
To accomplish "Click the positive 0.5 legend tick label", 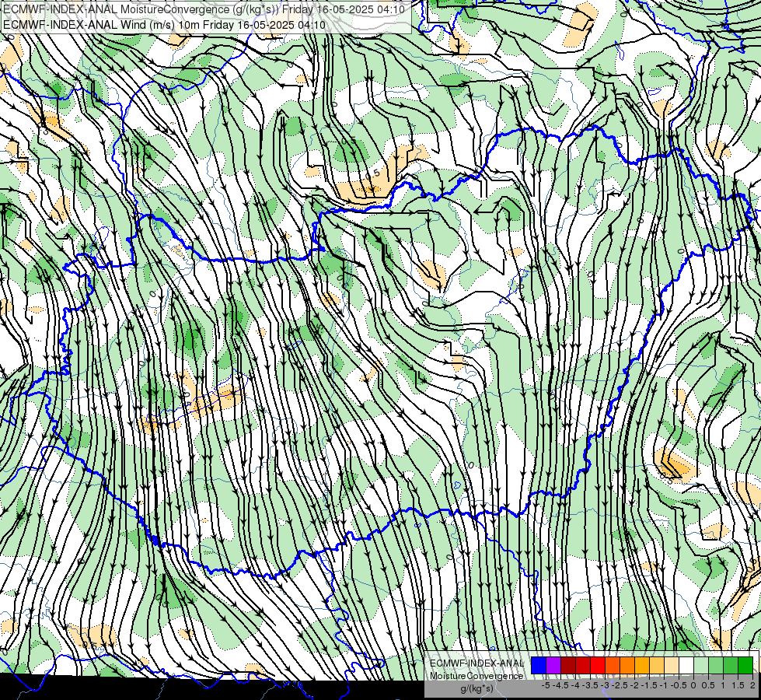I will [708, 685].
